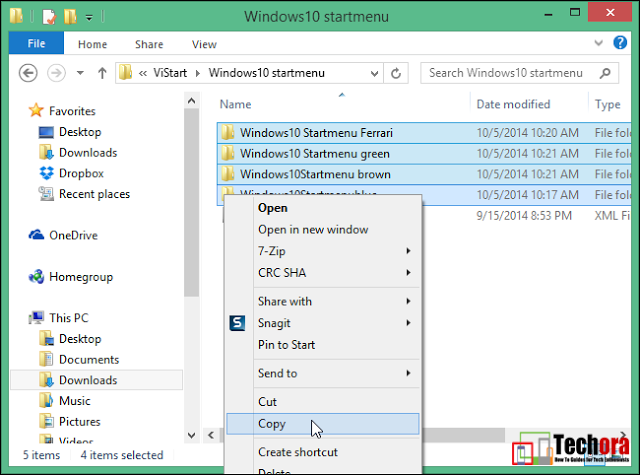
Task: Click the Properties icon in quick access toolbar
Action: click(49, 17)
